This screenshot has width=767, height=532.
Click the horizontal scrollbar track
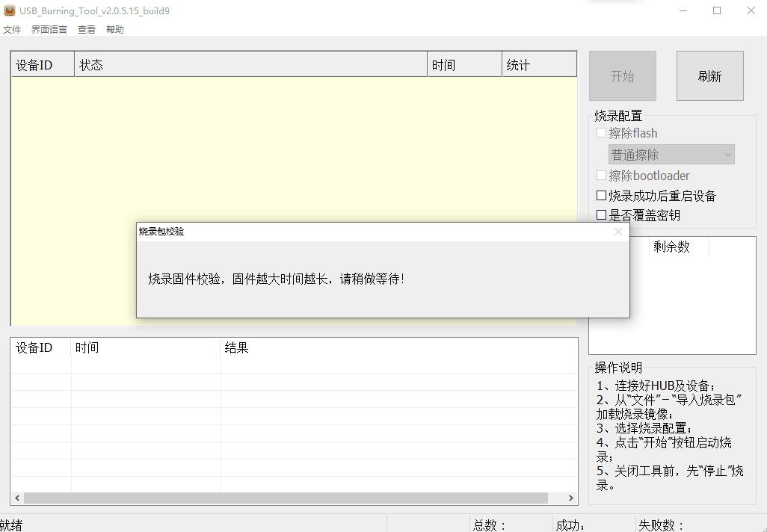299,498
